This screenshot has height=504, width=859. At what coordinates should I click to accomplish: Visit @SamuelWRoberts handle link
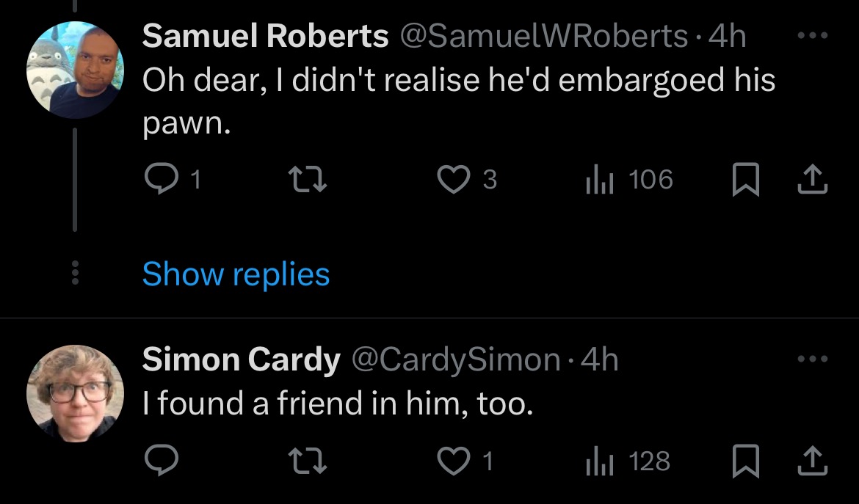coord(543,36)
